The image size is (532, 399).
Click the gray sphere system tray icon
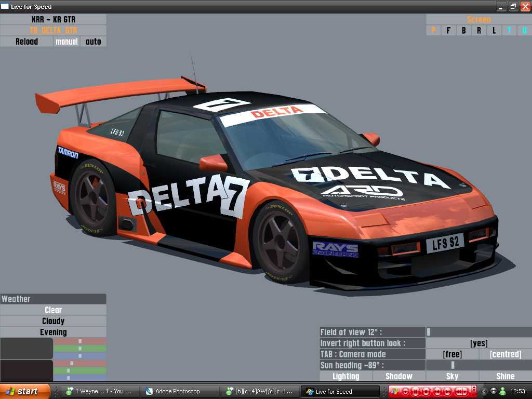coord(494,391)
